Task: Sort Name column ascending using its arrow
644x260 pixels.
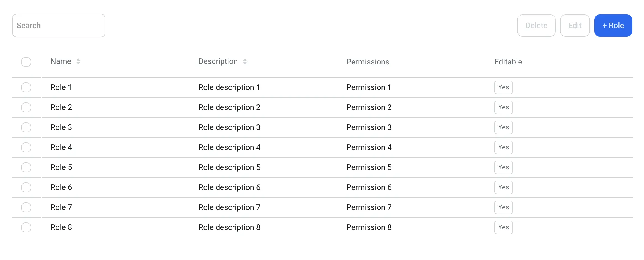Action: (78, 59)
